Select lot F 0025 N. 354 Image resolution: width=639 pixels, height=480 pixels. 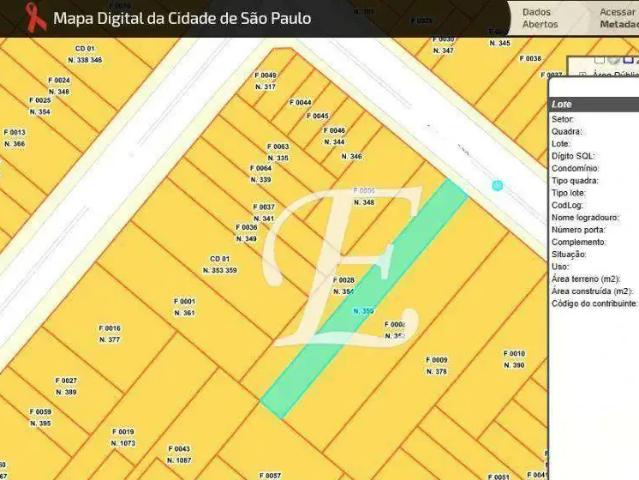[40, 106]
